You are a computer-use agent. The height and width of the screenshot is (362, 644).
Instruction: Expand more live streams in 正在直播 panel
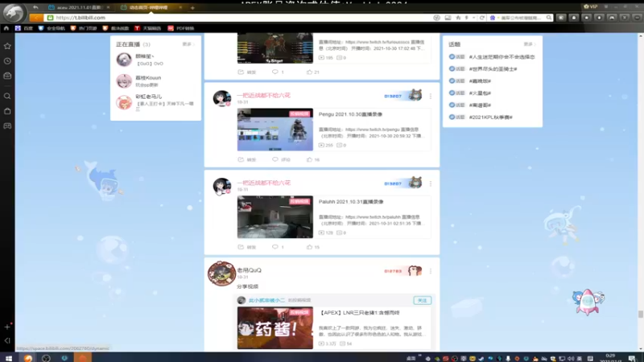click(188, 44)
